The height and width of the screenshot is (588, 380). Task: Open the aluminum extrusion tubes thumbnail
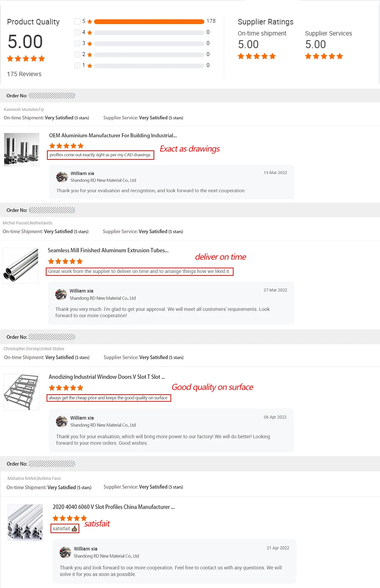[21, 265]
